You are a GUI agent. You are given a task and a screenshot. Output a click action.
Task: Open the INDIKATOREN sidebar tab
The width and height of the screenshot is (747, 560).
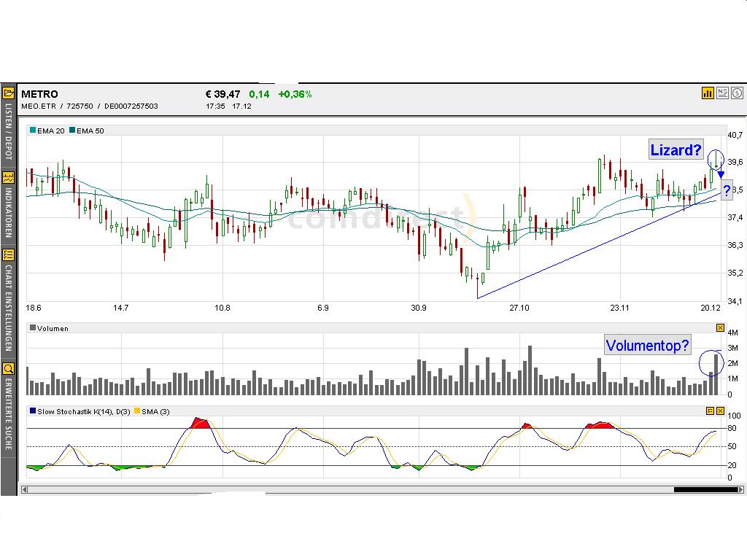click(8, 212)
